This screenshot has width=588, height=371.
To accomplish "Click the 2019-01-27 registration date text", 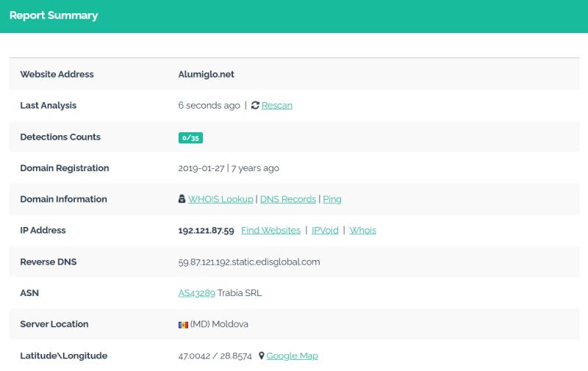I will [201, 168].
